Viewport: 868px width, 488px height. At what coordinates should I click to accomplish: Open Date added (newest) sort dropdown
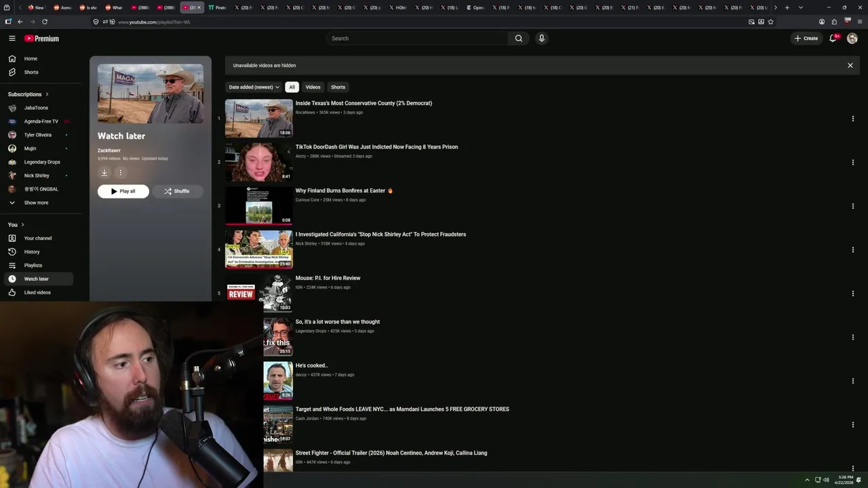pos(254,87)
